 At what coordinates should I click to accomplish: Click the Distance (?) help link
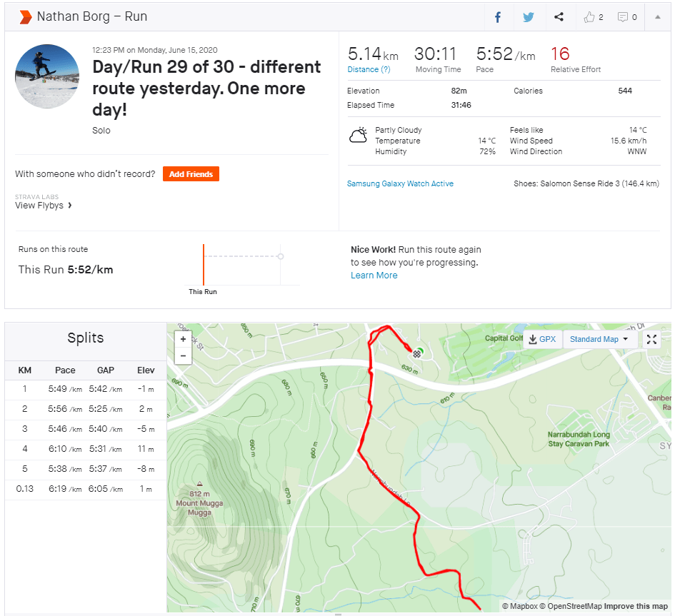369,69
